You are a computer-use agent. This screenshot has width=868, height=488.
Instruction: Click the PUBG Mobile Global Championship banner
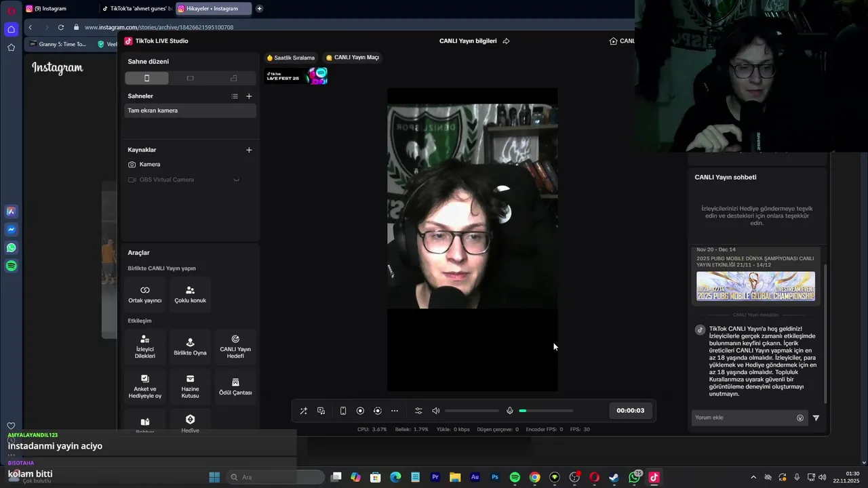click(x=755, y=287)
